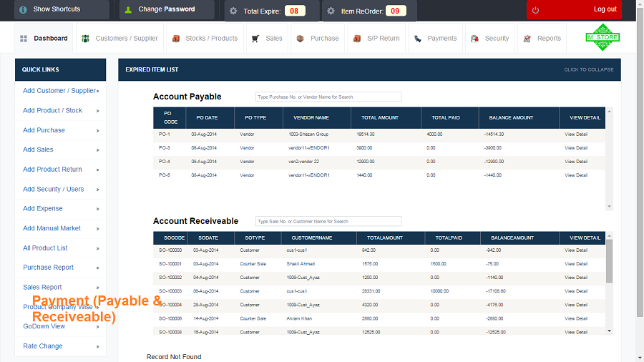Expand arrow beside Add Purchase

(98, 130)
